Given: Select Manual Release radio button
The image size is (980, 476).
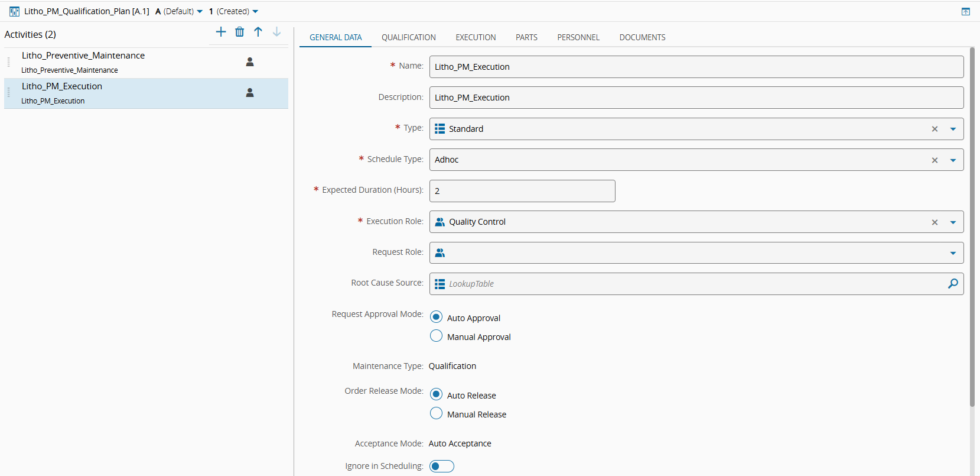Looking at the screenshot, I should [436, 414].
